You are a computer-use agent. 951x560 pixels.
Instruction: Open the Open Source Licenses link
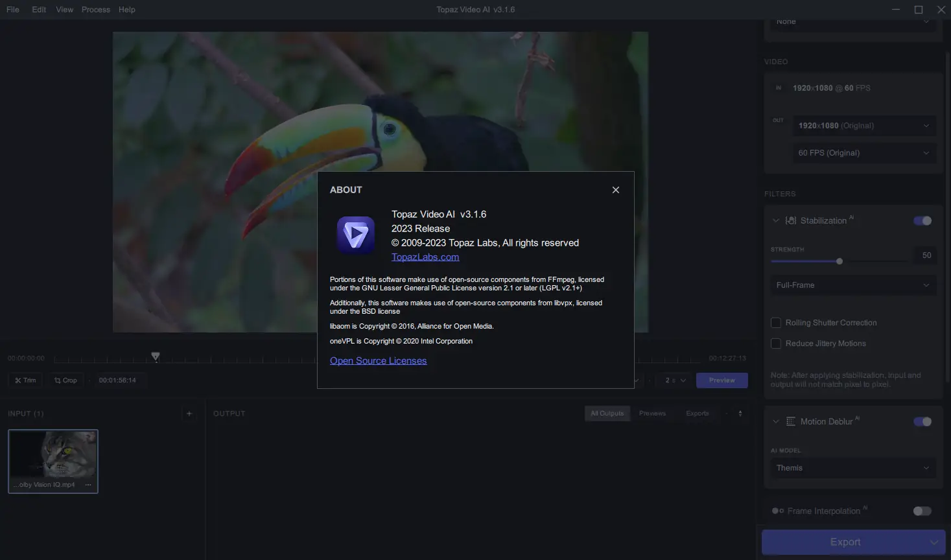pyautogui.click(x=379, y=360)
